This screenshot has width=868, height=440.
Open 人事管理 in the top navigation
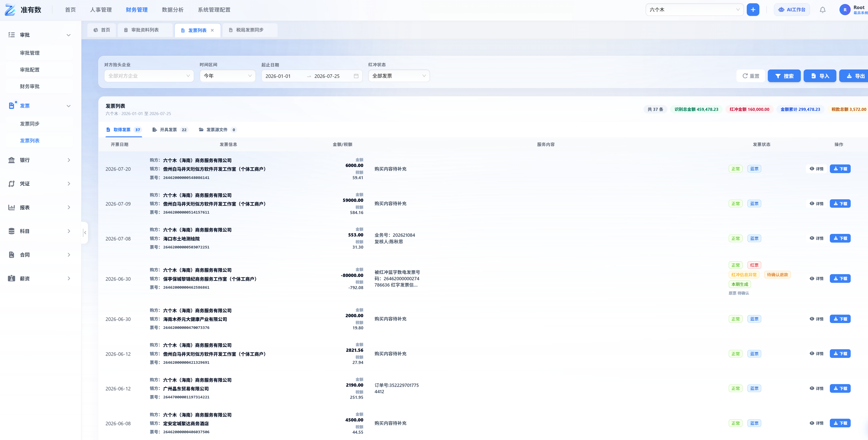(x=101, y=10)
